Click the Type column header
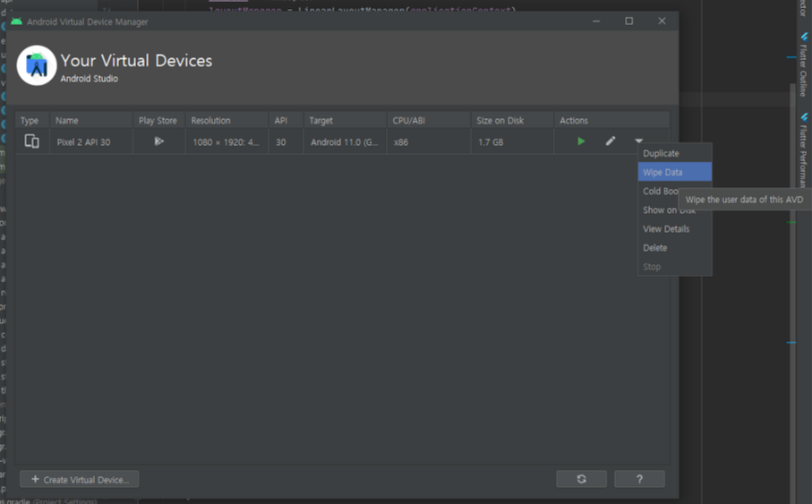Image resolution: width=812 pixels, height=504 pixels. pyautogui.click(x=32, y=120)
